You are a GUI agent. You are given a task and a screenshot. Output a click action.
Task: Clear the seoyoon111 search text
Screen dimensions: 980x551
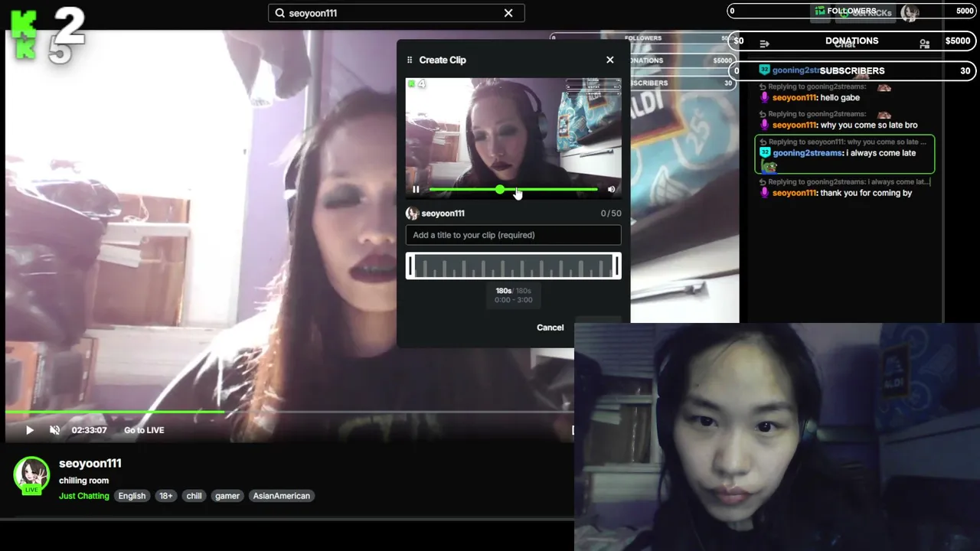tap(508, 13)
